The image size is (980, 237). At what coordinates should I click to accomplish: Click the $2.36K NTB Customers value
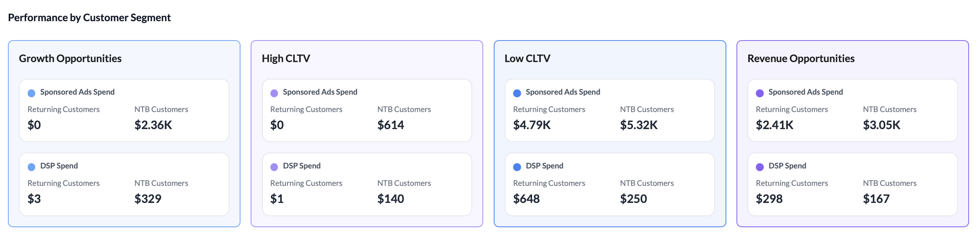(x=153, y=125)
